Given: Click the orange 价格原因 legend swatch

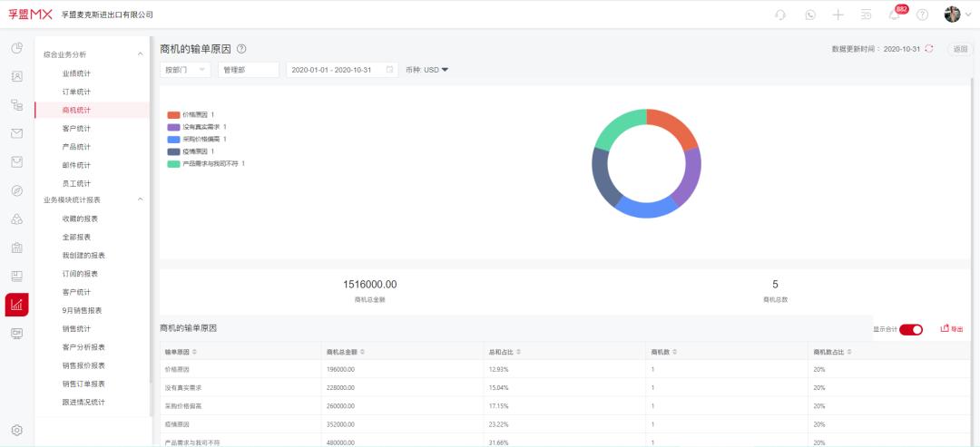Looking at the screenshot, I should tap(173, 115).
